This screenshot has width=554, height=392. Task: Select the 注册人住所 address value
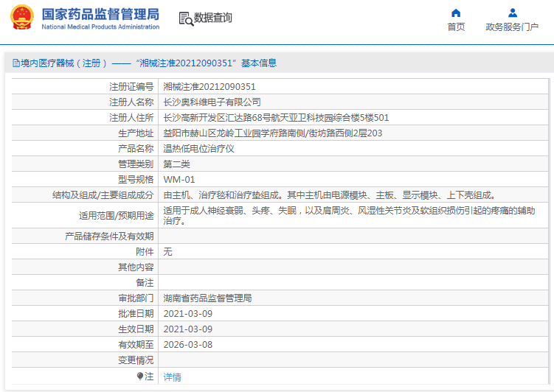276,118
